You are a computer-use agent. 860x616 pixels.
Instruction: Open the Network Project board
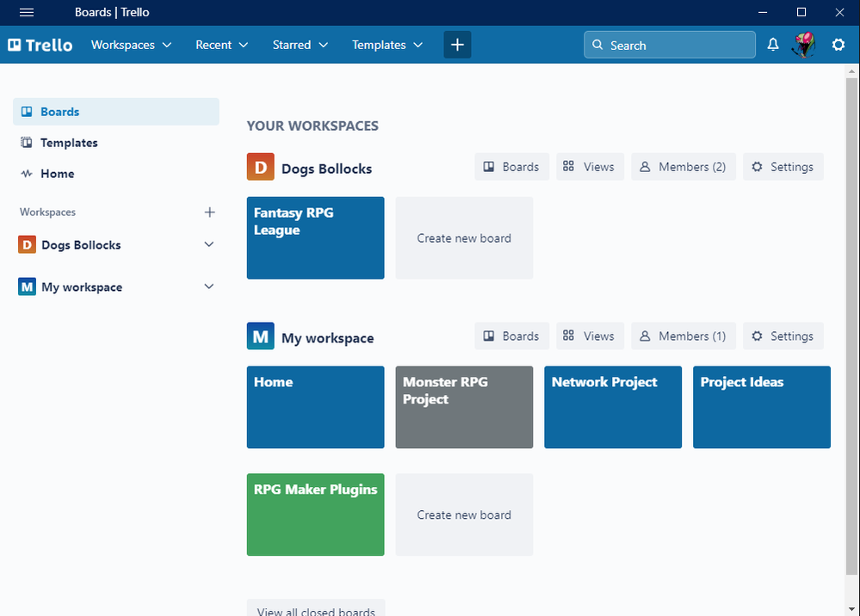tap(613, 407)
